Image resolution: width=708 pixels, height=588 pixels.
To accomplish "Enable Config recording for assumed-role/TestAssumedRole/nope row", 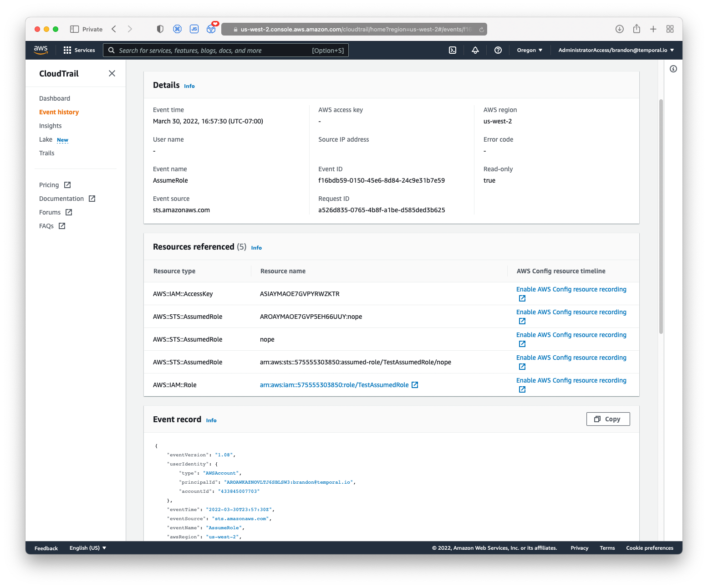I will (571, 358).
